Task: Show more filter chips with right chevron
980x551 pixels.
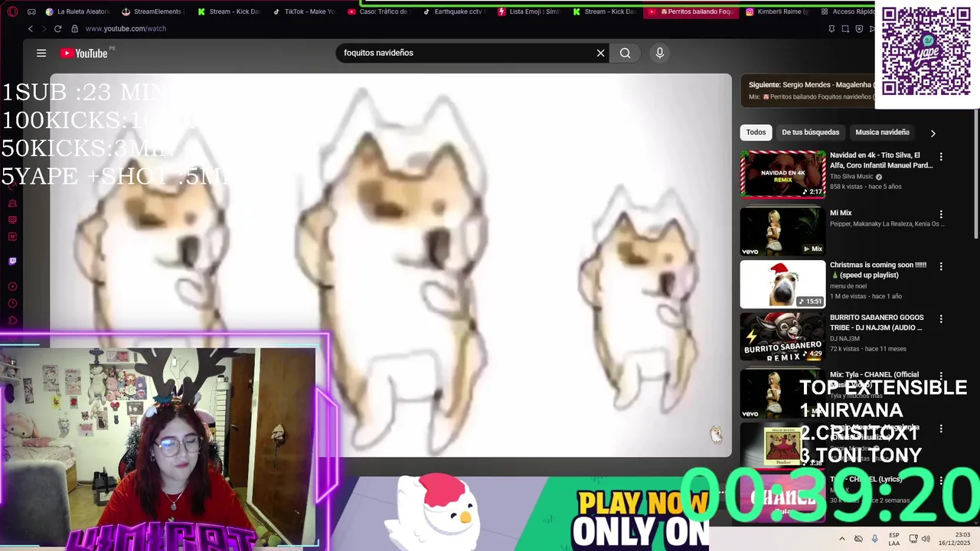Action: (933, 133)
